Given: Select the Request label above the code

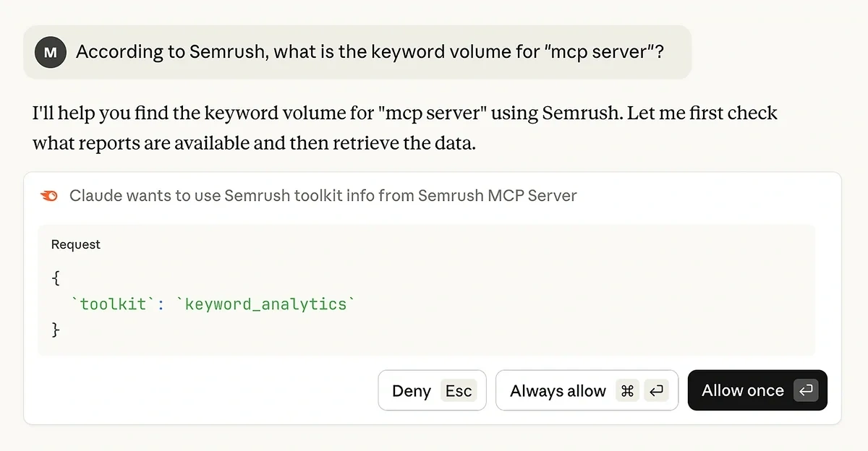Looking at the screenshot, I should click(x=75, y=244).
